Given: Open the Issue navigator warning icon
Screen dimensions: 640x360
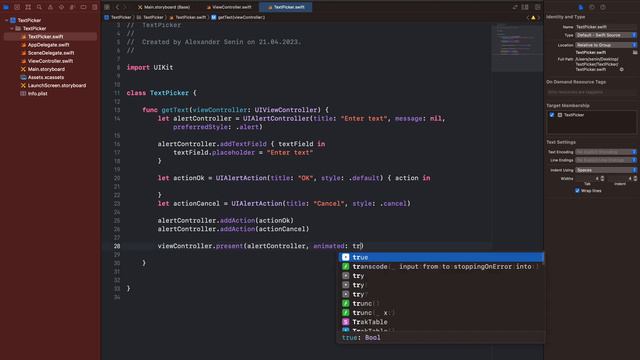Looking at the screenshot, I should 50,7.
